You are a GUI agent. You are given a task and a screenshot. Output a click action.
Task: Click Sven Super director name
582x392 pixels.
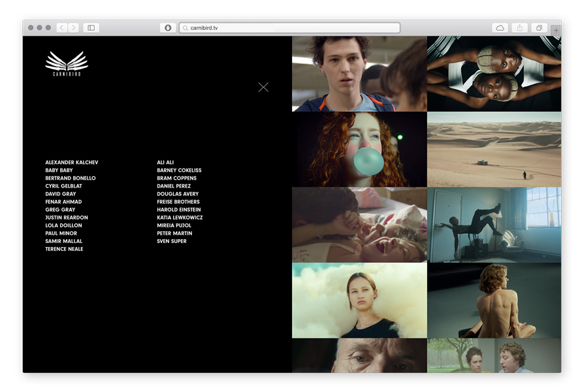point(172,241)
